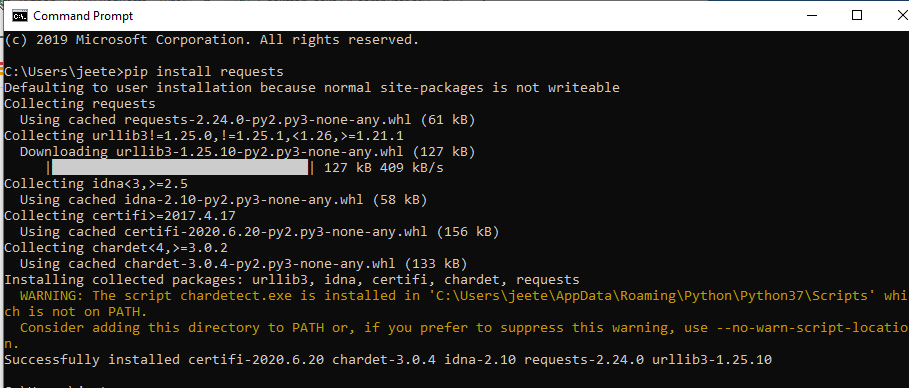Open the Command Prompt system menu icon
Image resolution: width=909 pixels, height=388 pixels.
[19, 16]
